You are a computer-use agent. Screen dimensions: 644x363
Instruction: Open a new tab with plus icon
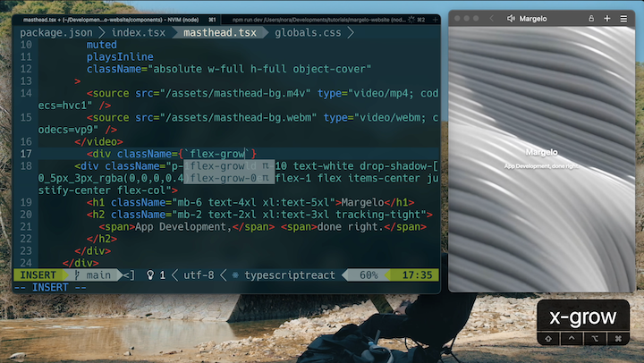(x=607, y=18)
